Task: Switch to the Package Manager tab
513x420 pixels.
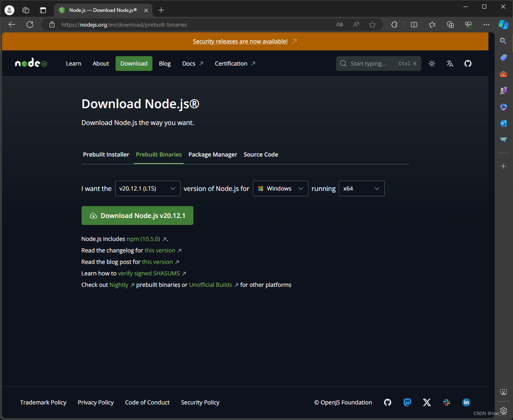Action: coord(213,154)
